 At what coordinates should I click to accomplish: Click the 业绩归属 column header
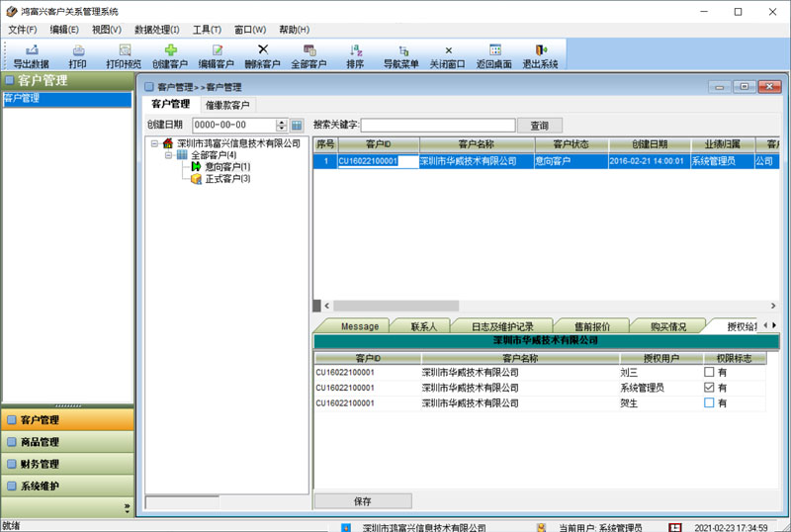(x=723, y=144)
